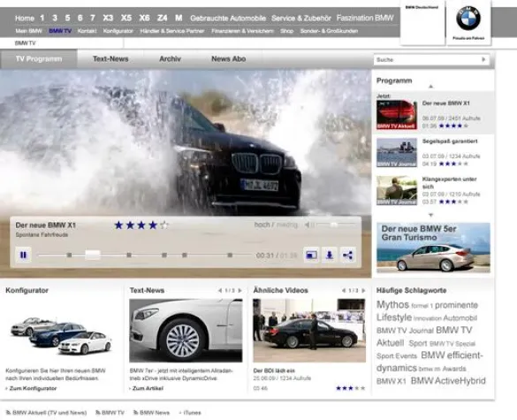Open the Z4 model menu

pyautogui.click(x=163, y=18)
